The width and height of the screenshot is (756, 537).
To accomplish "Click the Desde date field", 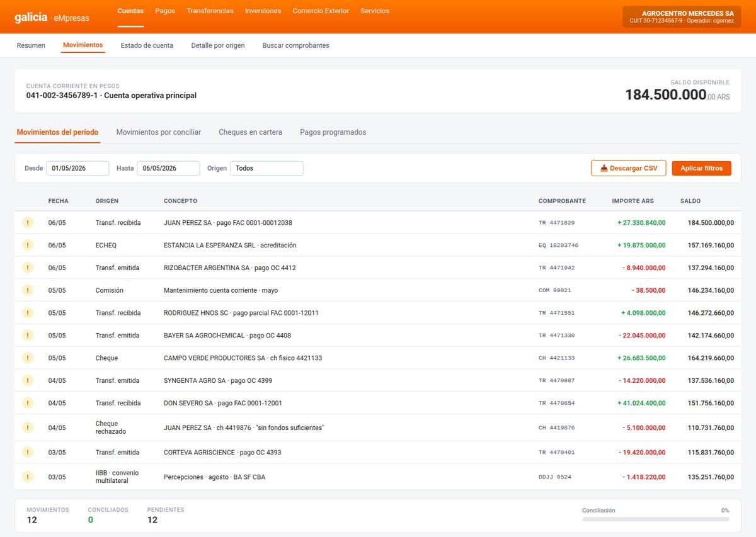I will pos(77,168).
